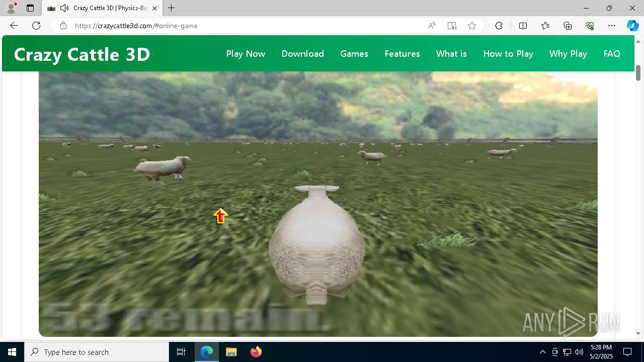This screenshot has height=362, width=644.
Task: Open the Play Now nav link
Action: tap(246, 54)
